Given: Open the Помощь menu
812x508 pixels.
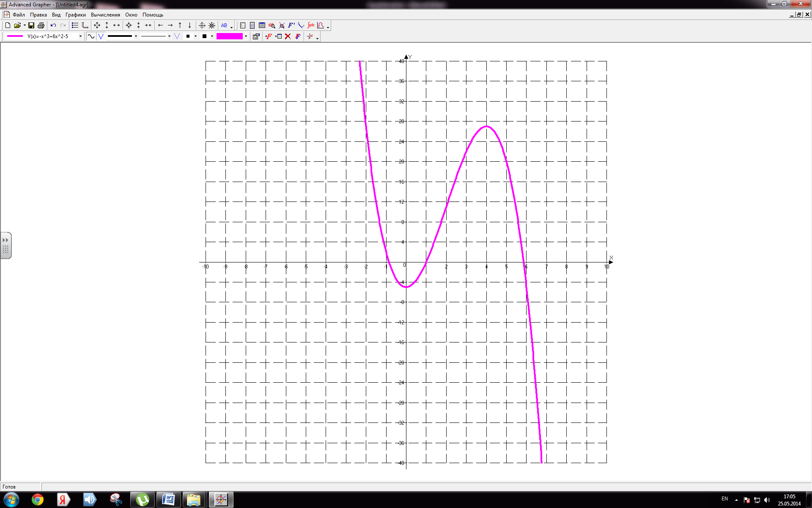Looking at the screenshot, I should [153, 15].
